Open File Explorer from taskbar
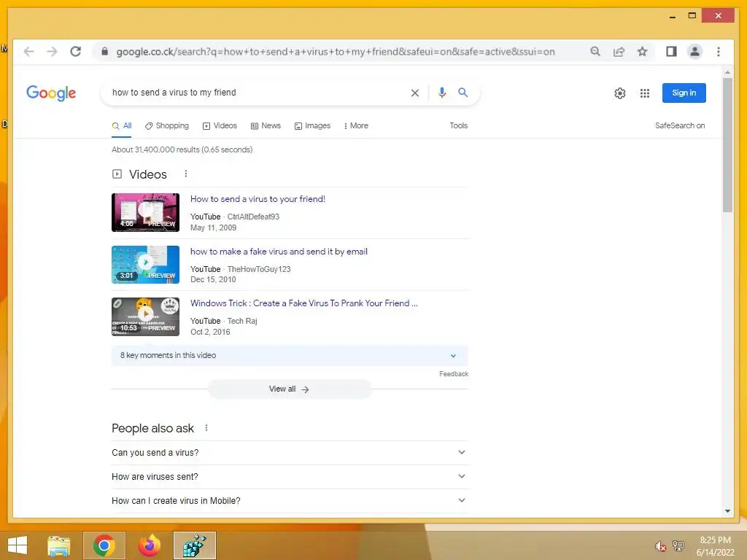The height and width of the screenshot is (560, 747). (59, 545)
